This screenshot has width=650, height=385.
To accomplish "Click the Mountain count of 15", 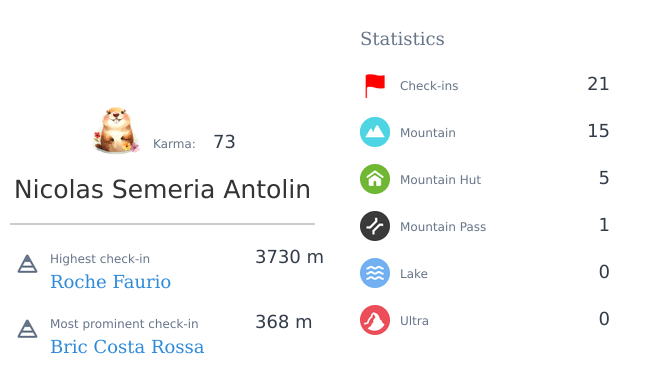I will point(598,131).
